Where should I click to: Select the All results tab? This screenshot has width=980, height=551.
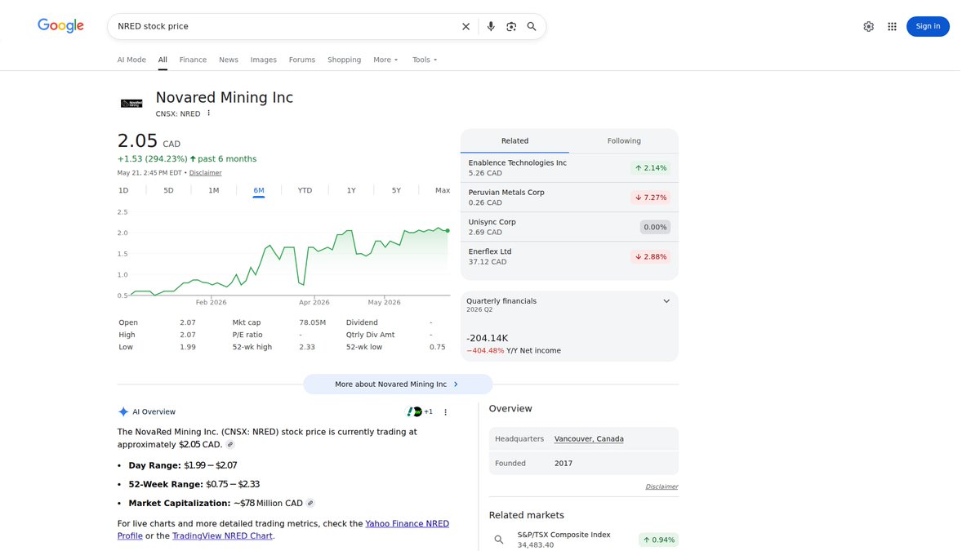coord(163,60)
